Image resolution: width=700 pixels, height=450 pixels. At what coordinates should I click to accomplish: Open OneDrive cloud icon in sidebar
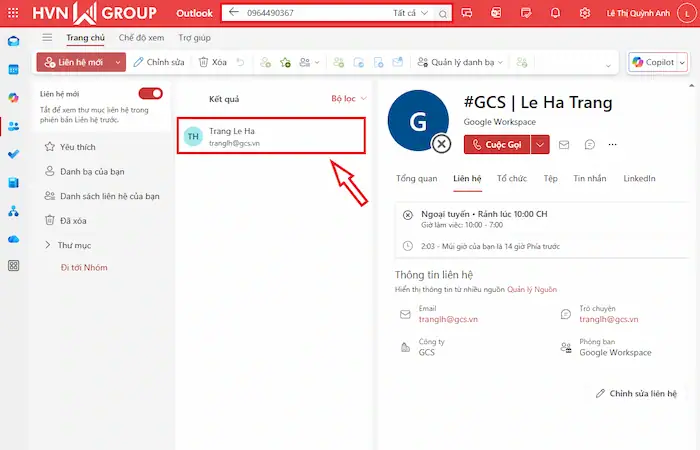(13, 239)
